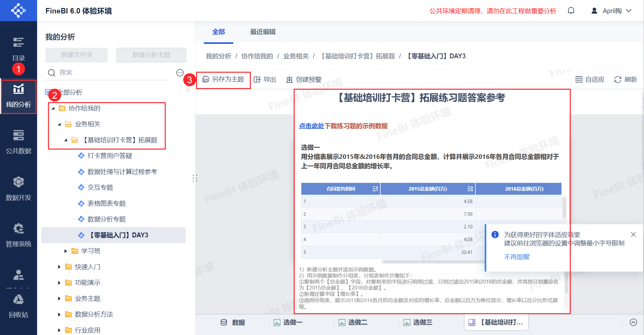Click 创建预警 create alert button
644x335 pixels.
tap(304, 79)
